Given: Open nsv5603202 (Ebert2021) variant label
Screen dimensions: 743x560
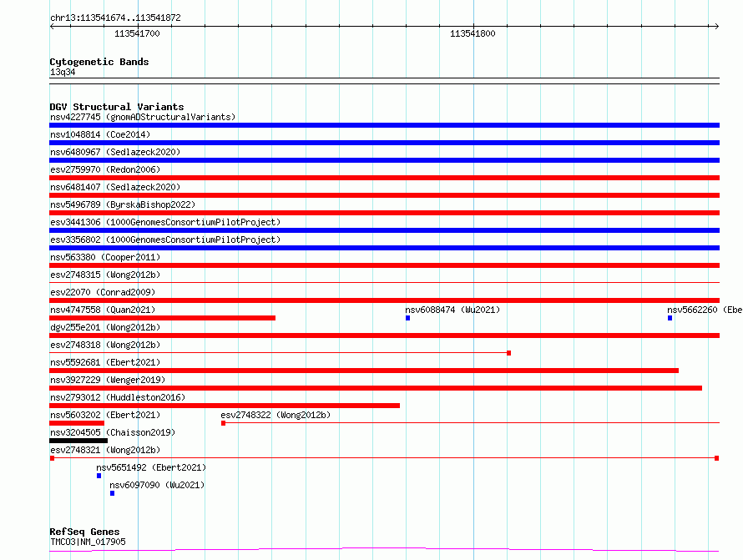Looking at the screenshot, I should pos(105,415).
